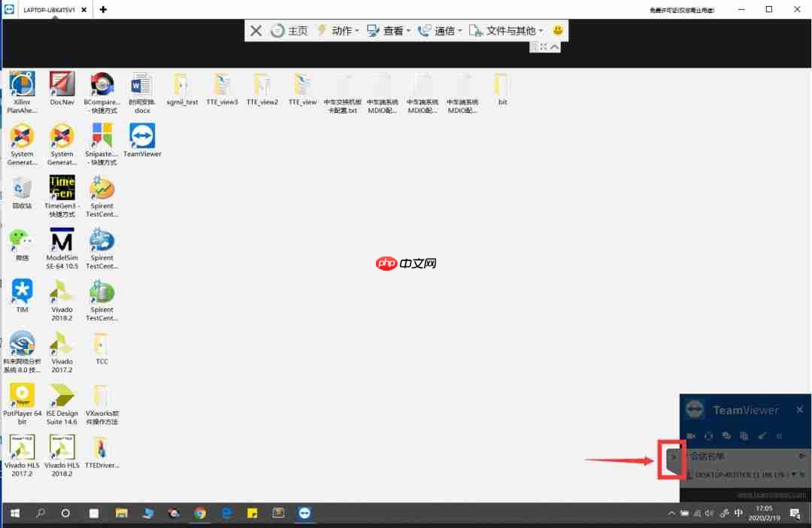Click the Chrome icon in remote taskbar

200,513
